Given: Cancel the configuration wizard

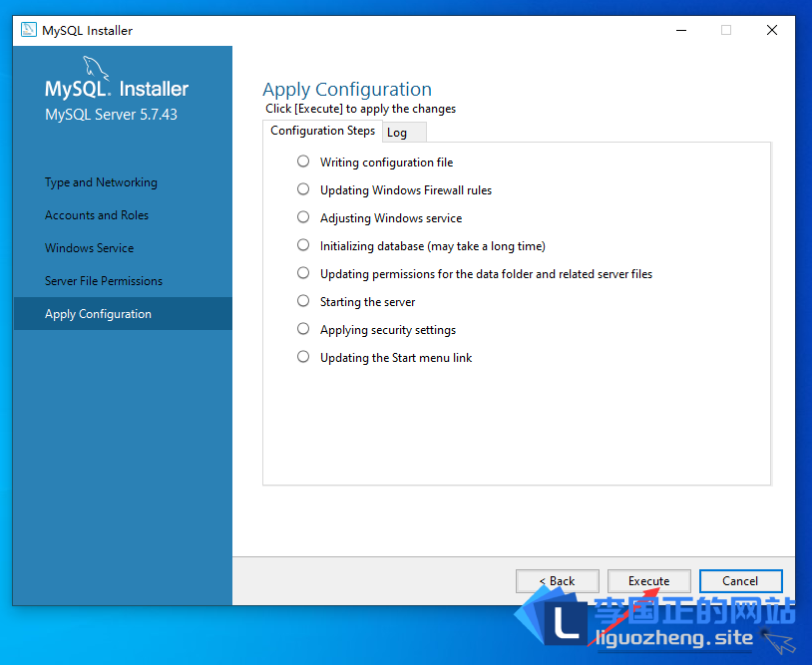Looking at the screenshot, I should pyautogui.click(x=740, y=581).
